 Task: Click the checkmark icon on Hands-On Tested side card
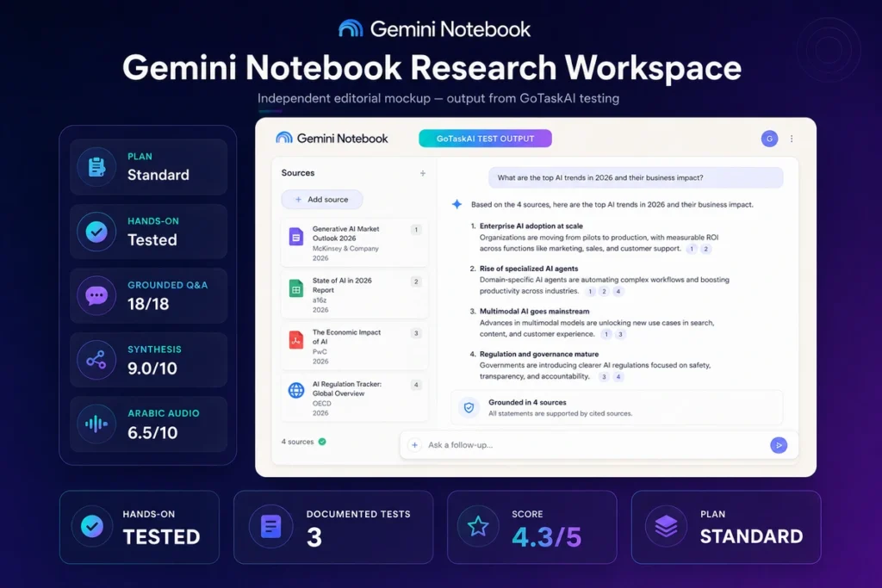pos(96,232)
